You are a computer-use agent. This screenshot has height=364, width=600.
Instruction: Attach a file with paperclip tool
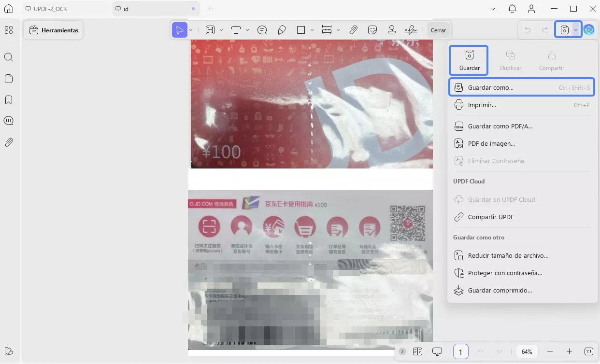pos(353,30)
